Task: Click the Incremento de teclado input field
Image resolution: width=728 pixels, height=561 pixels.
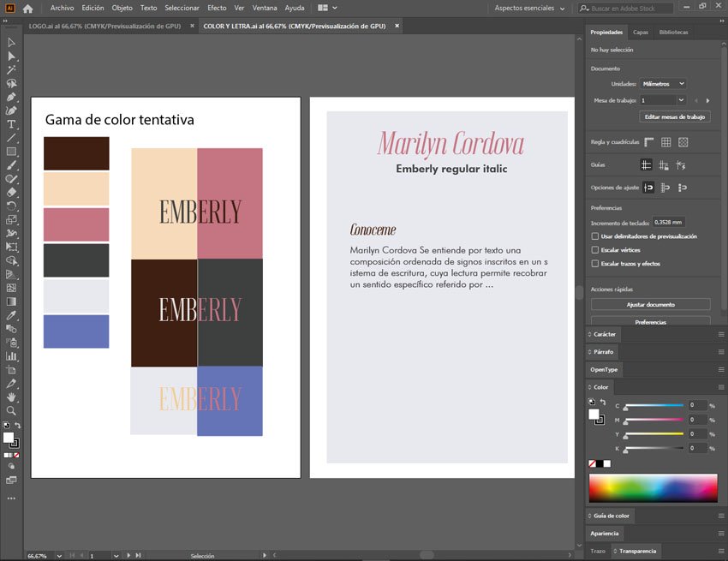Action: pos(668,222)
